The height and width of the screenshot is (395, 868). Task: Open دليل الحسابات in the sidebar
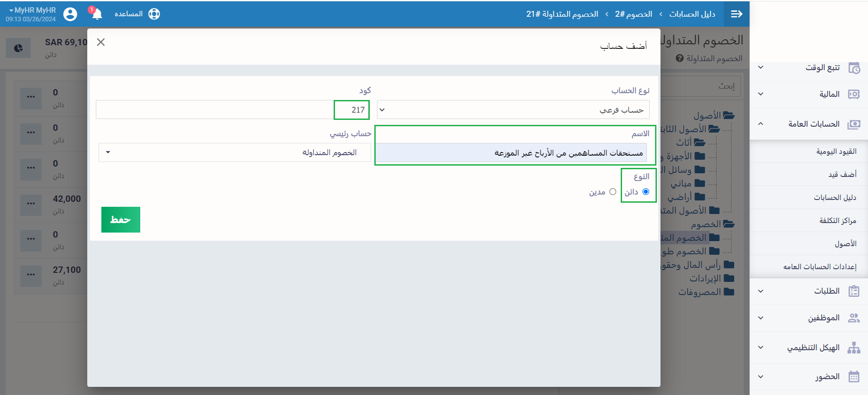(835, 197)
